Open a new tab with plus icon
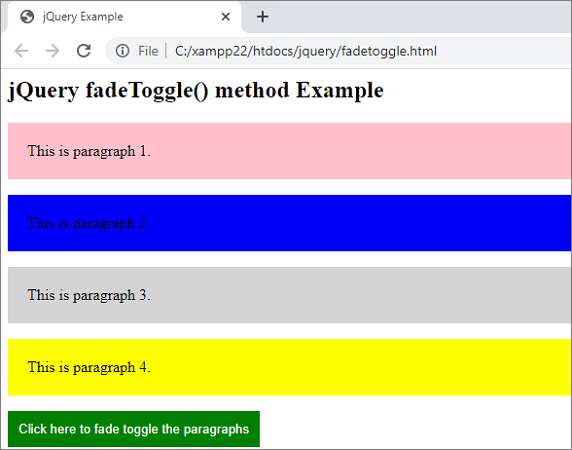The width and height of the screenshot is (572, 450). coord(262,17)
